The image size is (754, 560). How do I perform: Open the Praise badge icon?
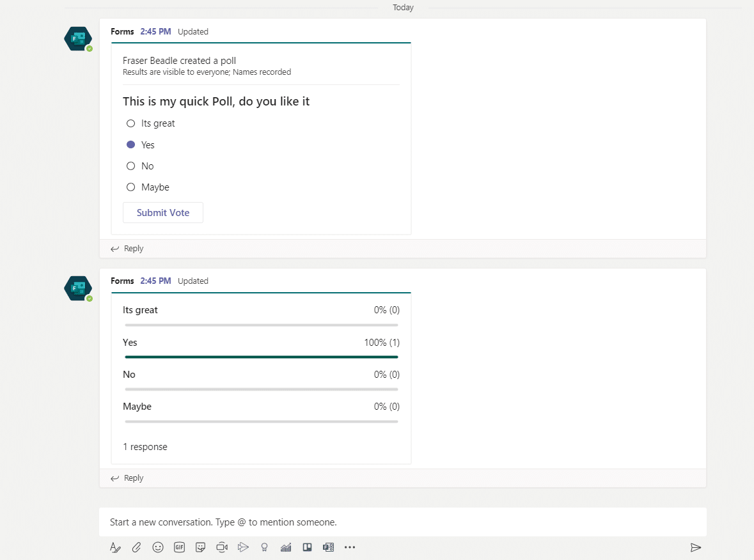coord(265,547)
